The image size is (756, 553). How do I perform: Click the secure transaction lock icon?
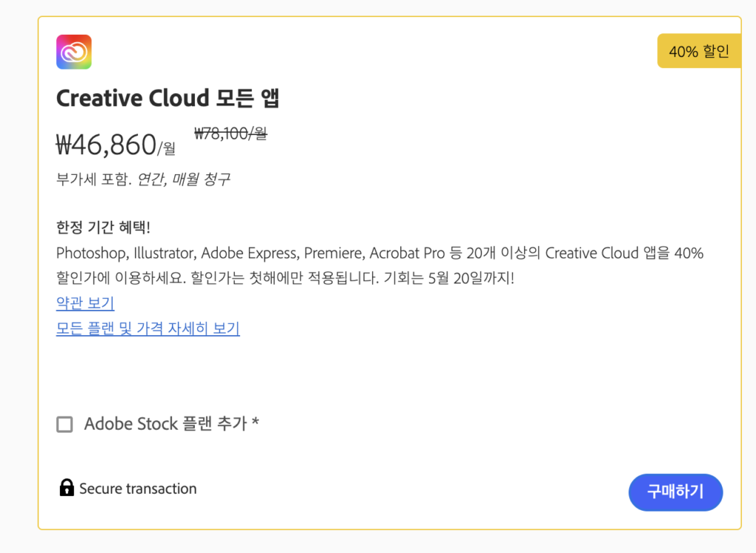pos(66,487)
